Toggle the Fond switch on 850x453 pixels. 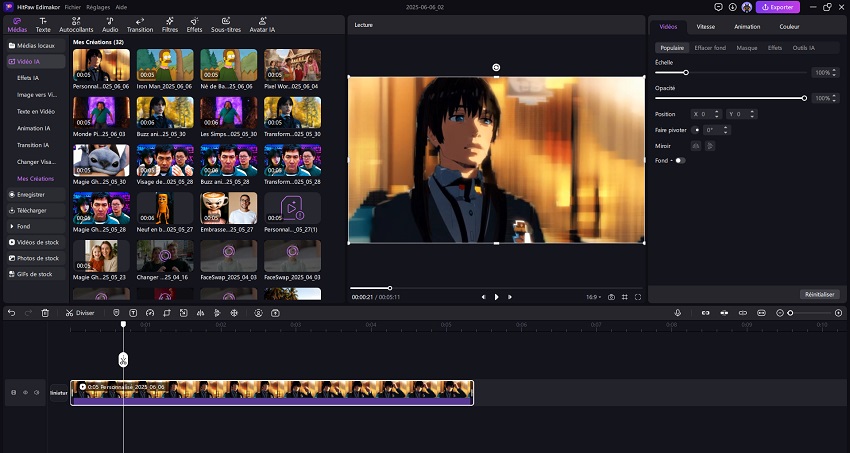tap(680, 160)
